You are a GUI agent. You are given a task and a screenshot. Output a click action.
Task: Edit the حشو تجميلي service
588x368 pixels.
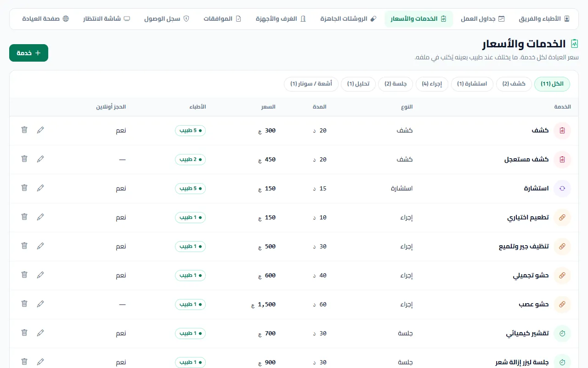pos(40,275)
